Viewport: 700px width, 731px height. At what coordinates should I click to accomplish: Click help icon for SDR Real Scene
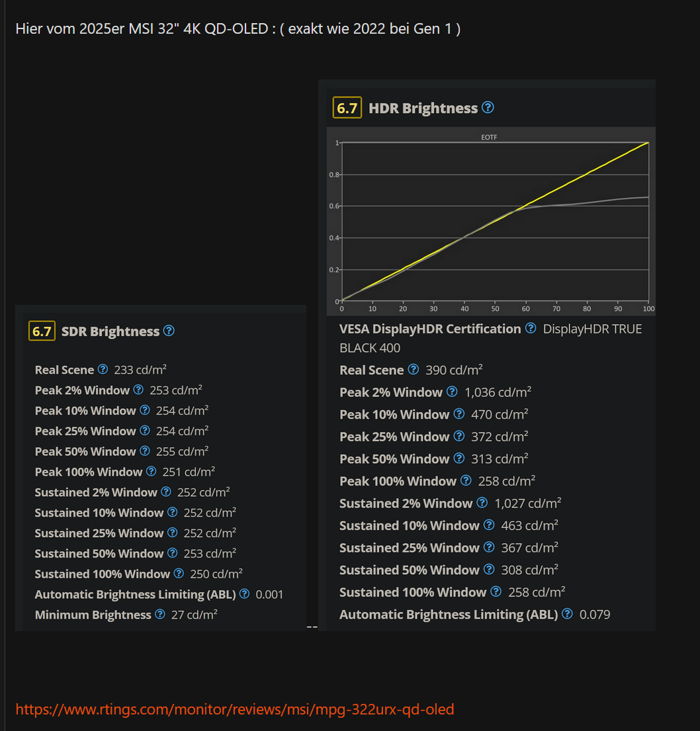(x=104, y=370)
